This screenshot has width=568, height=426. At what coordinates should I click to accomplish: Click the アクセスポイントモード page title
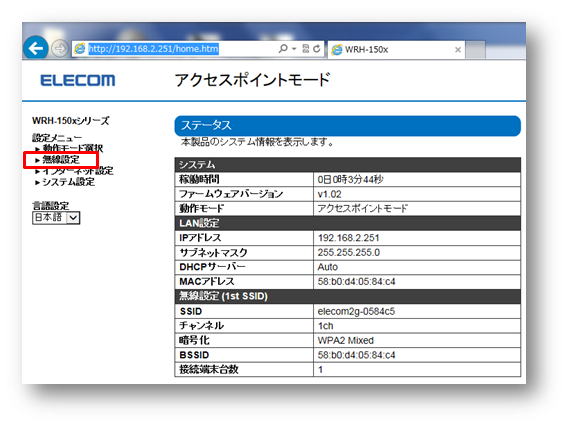252,80
